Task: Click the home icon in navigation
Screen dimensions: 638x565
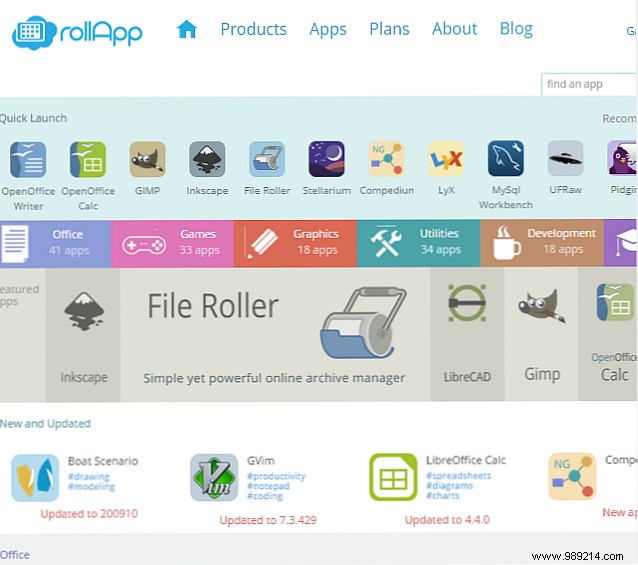Action: (187, 29)
